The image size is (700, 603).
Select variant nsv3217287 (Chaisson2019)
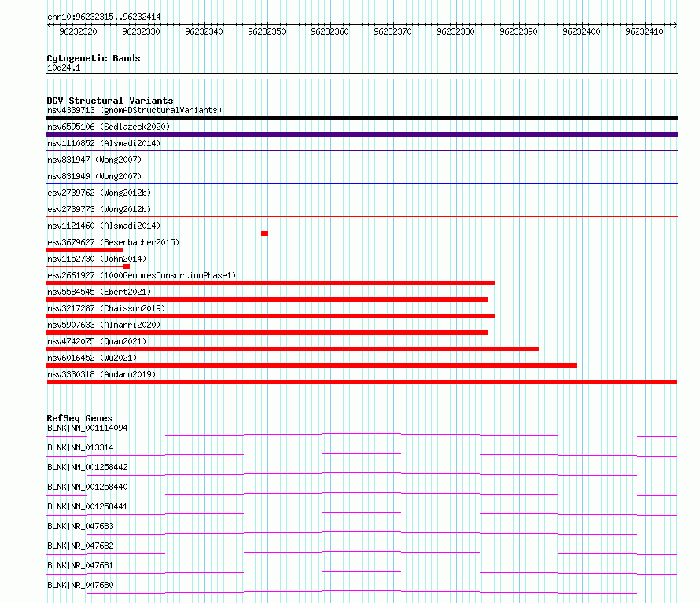[x=106, y=308]
